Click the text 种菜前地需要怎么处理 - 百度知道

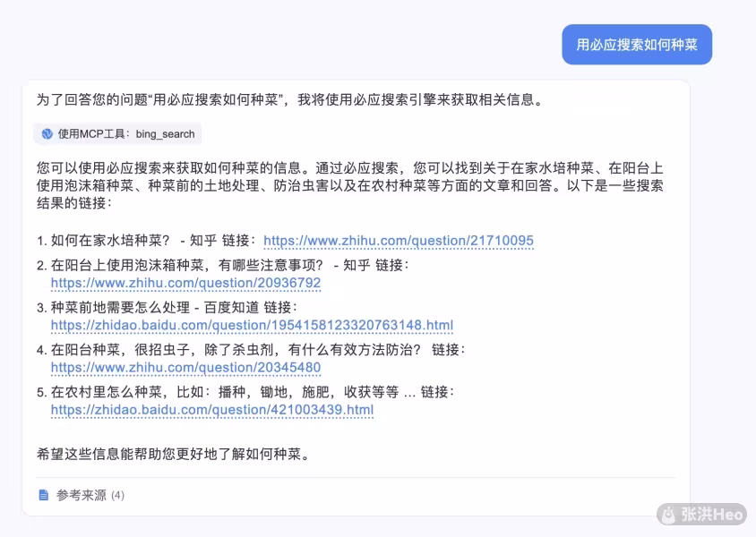click(155, 307)
